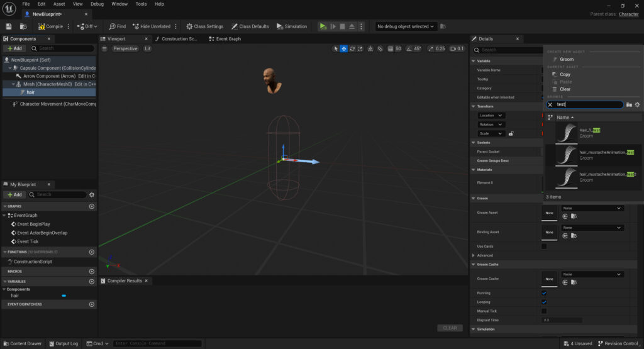Click Class Settings button
Image resolution: width=644 pixels, height=349 pixels.
[204, 26]
